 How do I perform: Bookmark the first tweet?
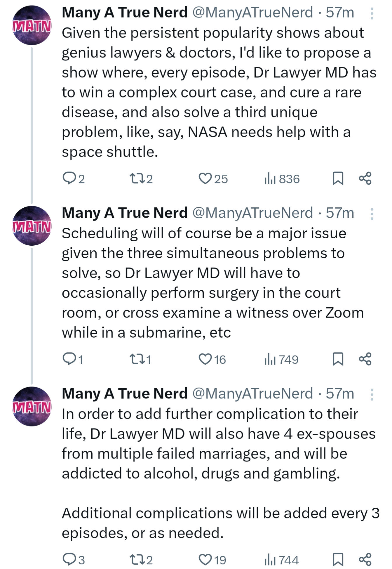point(338,178)
